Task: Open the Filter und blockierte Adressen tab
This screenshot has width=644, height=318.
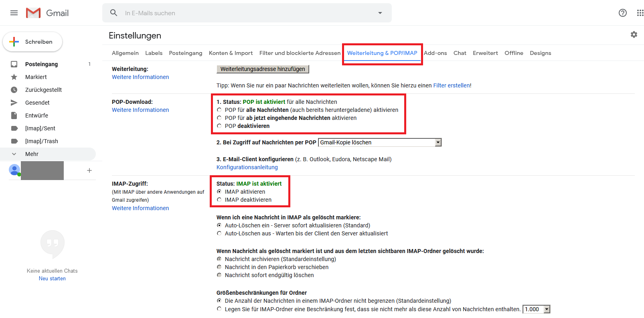Action: pos(300,53)
